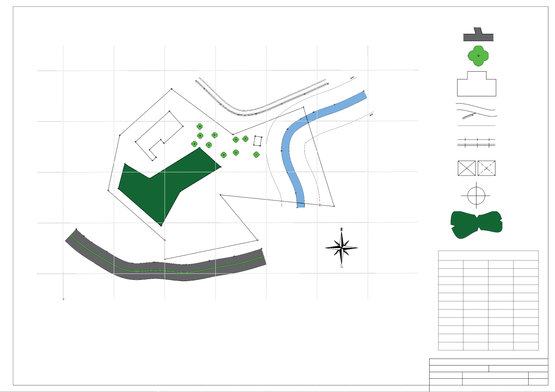Select the solid crossed box legend symbol
The image size is (555, 392).
(467, 168)
